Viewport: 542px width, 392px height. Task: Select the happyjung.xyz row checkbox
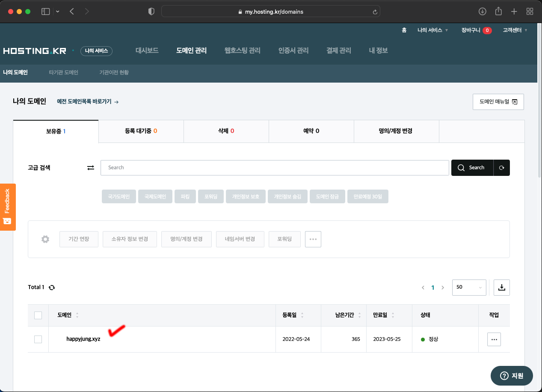38,339
